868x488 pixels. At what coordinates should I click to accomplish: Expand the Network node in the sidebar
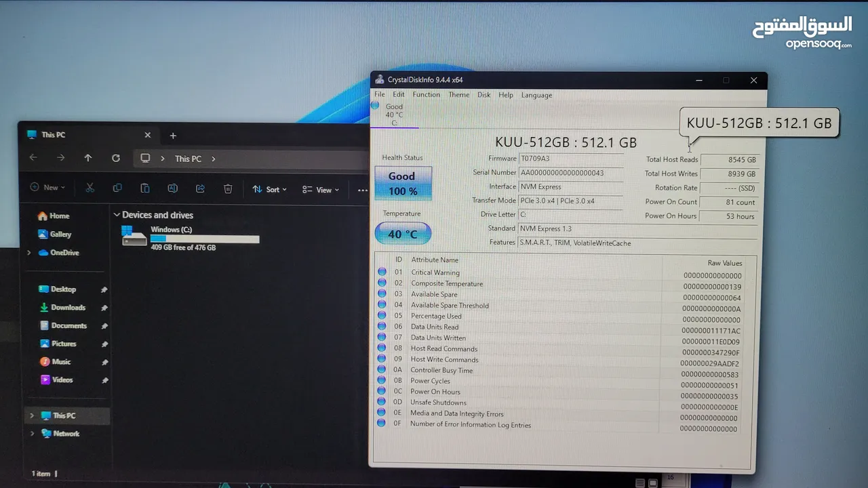point(32,434)
